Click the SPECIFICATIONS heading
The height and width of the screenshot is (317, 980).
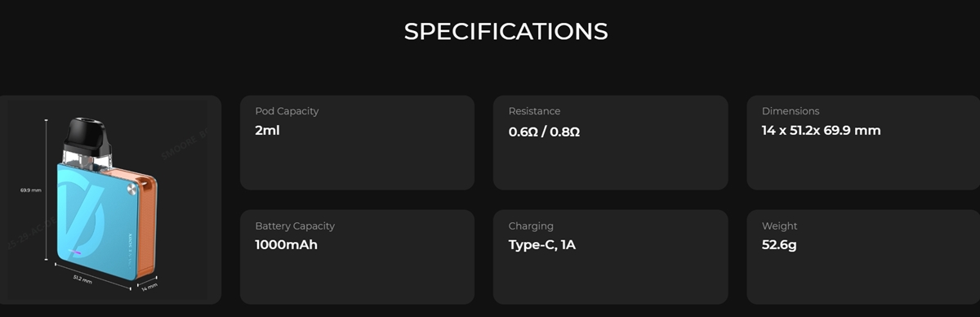tap(506, 32)
